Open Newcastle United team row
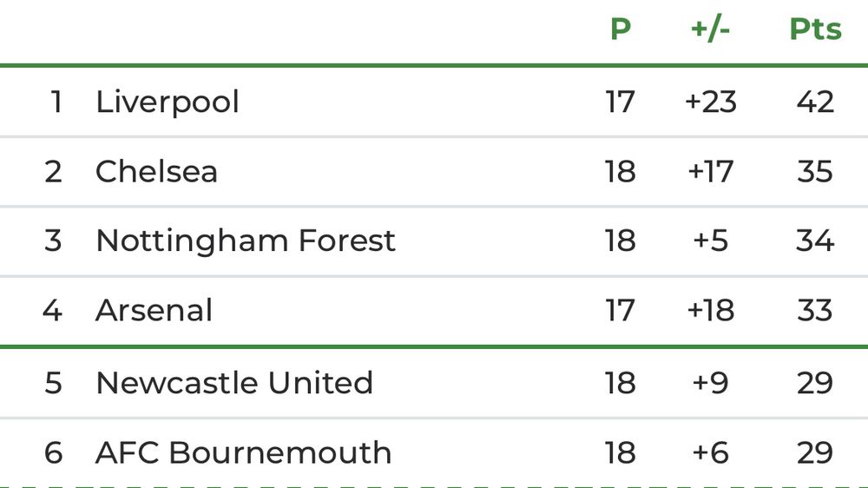 click(x=434, y=383)
